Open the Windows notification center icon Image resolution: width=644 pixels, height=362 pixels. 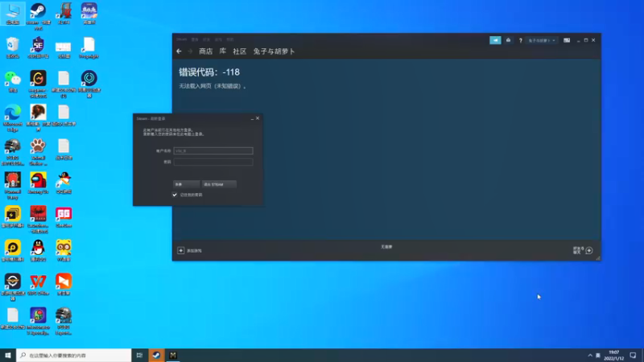(x=633, y=355)
